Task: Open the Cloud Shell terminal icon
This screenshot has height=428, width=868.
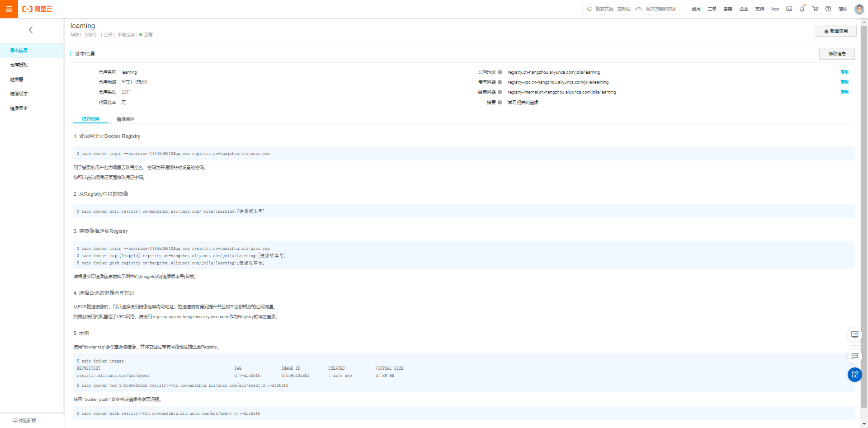Action: (x=789, y=9)
